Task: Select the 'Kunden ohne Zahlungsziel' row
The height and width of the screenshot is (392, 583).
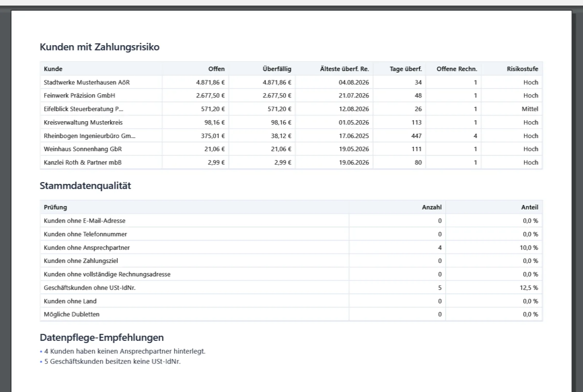Action: (291, 261)
